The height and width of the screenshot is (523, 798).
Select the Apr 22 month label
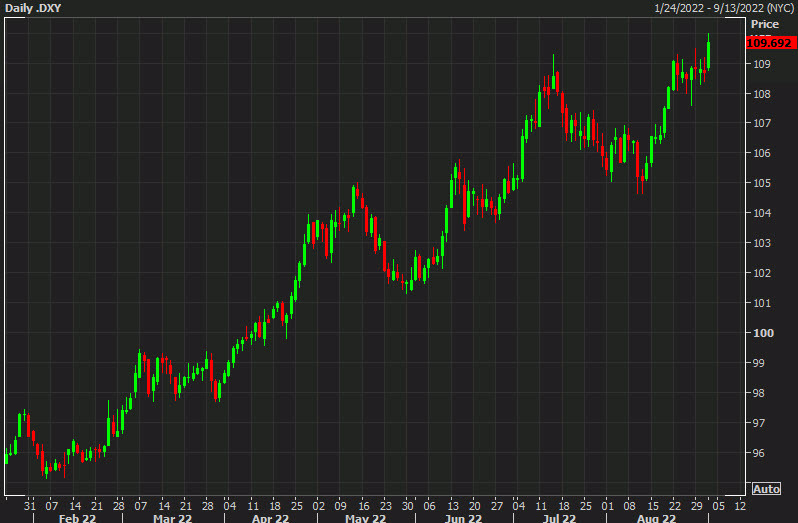point(270,518)
